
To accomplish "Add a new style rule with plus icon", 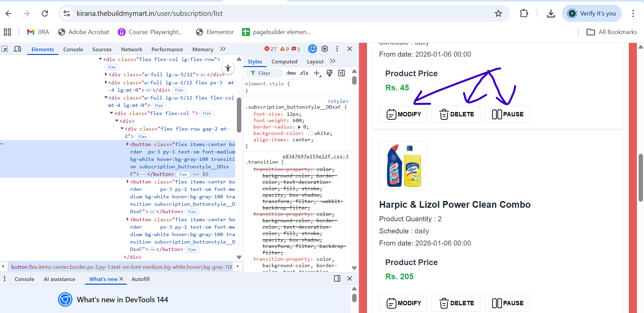I will 317,73.
